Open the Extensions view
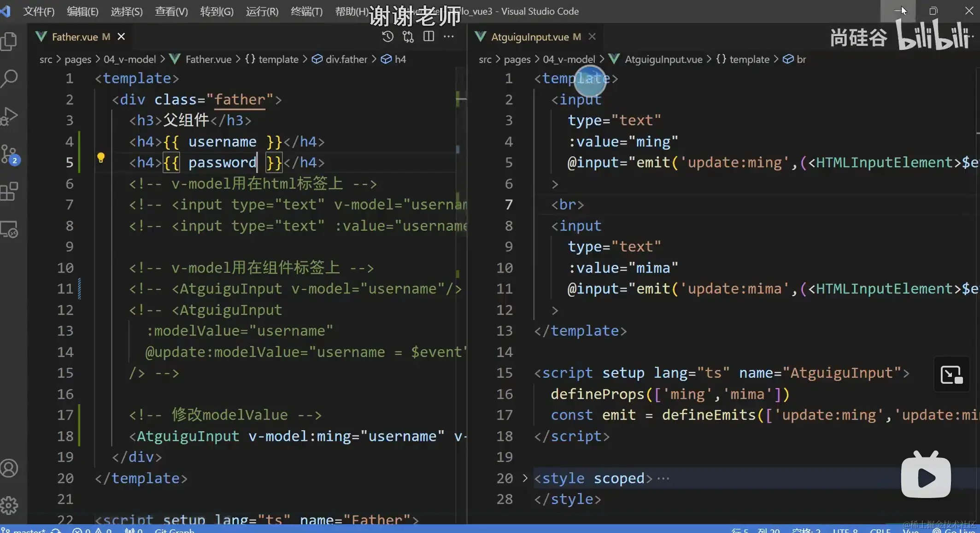Screen dimensions: 980x533 pos(9,191)
